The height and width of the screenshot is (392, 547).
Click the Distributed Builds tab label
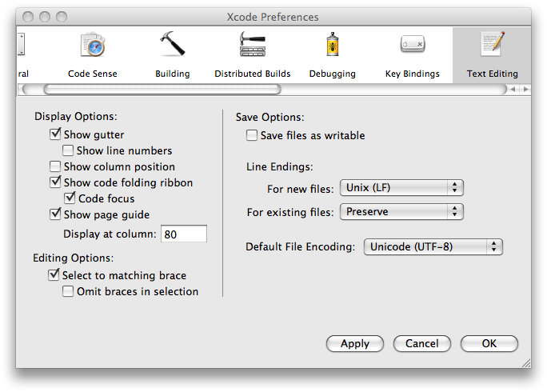(x=253, y=74)
